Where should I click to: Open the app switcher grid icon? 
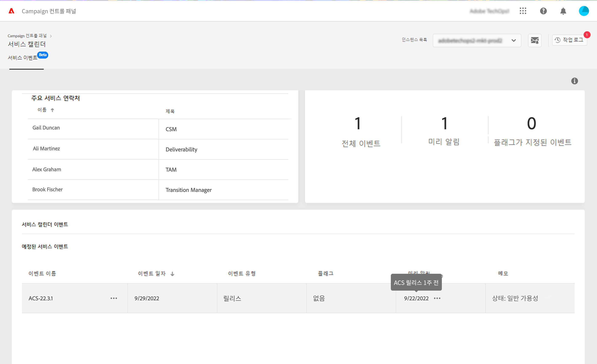pyautogui.click(x=523, y=11)
